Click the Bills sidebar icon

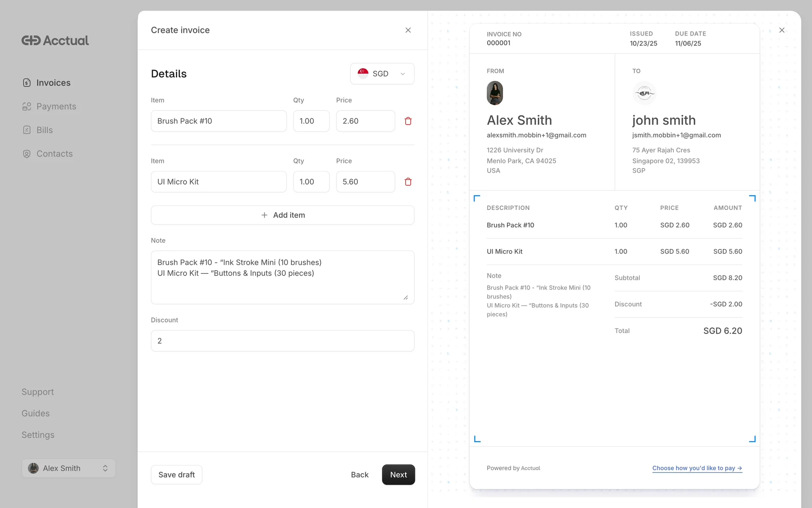27,130
